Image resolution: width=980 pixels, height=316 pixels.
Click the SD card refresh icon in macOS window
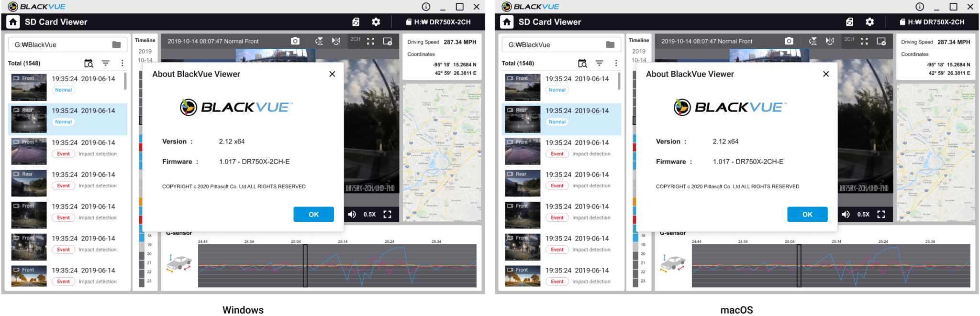849,22
